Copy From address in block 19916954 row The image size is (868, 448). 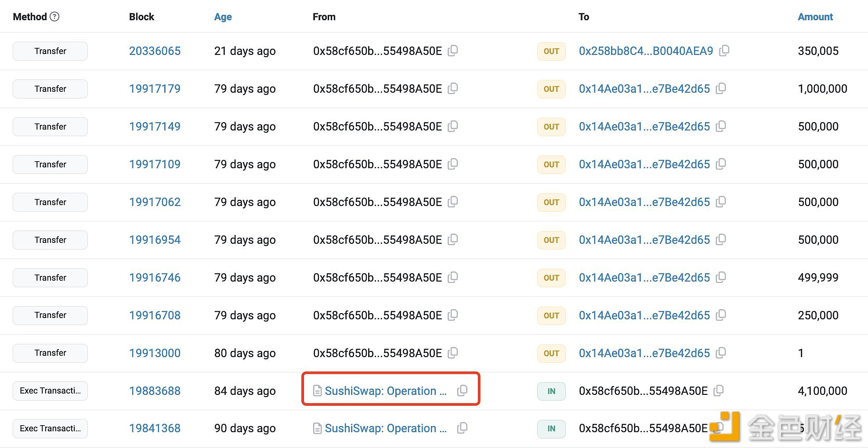(453, 239)
